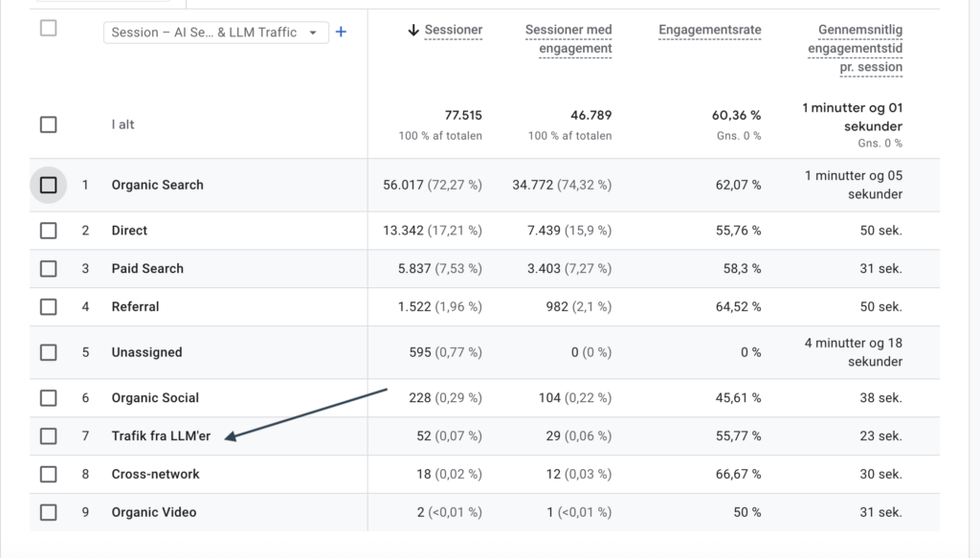Tick the checkbox for Trafik fra LLM'er
980x558 pixels.
pos(48,436)
